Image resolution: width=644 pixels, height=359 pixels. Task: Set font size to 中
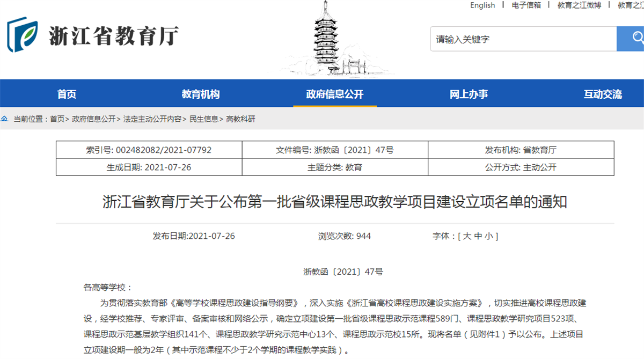(478, 236)
